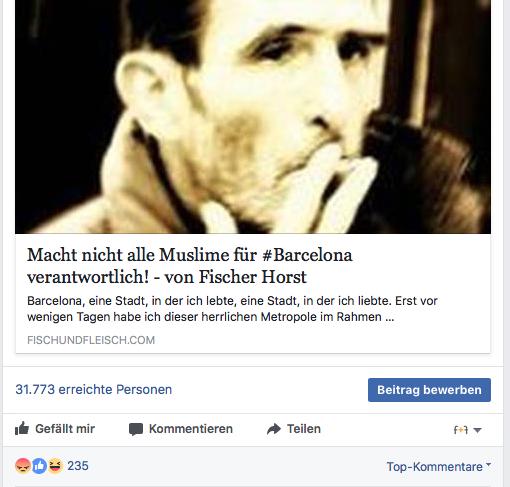The width and height of the screenshot is (510, 487).
Task: Click the Teilen text label
Action: pos(304,429)
